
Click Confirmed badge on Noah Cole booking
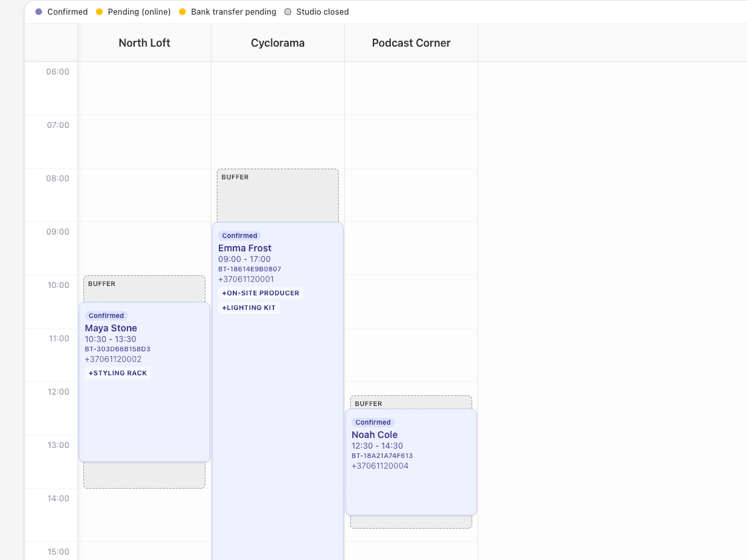(x=373, y=423)
